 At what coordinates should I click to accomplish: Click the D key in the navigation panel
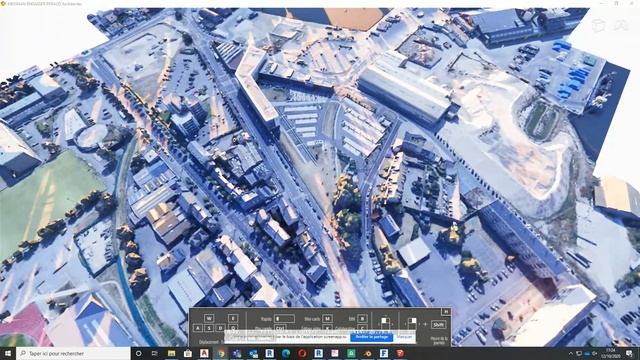tap(220, 328)
